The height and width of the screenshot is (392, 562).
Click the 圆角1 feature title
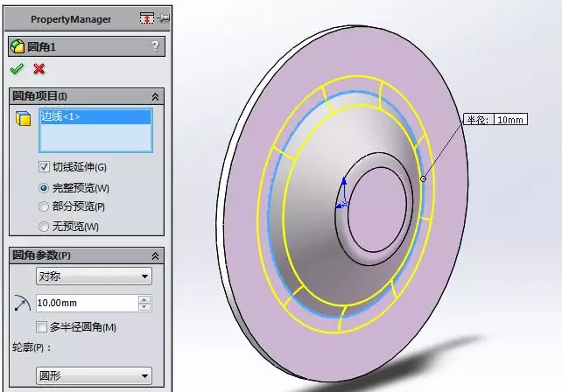[x=41, y=46]
